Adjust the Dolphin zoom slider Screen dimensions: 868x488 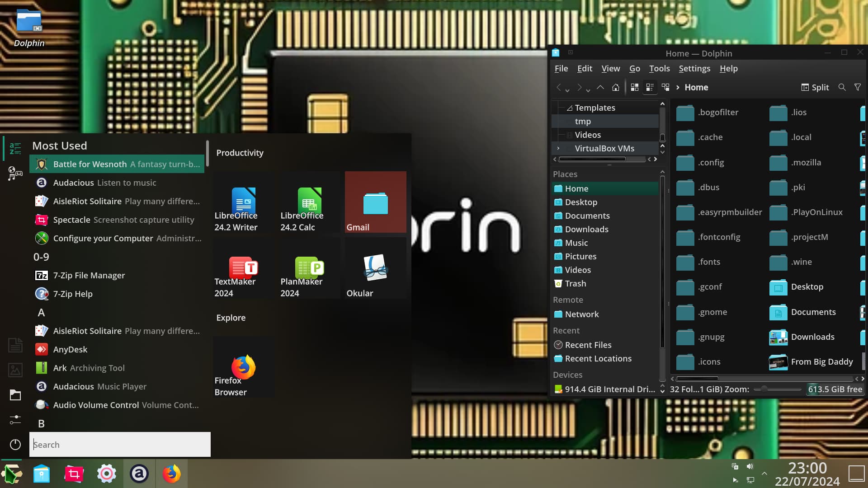[778, 389]
